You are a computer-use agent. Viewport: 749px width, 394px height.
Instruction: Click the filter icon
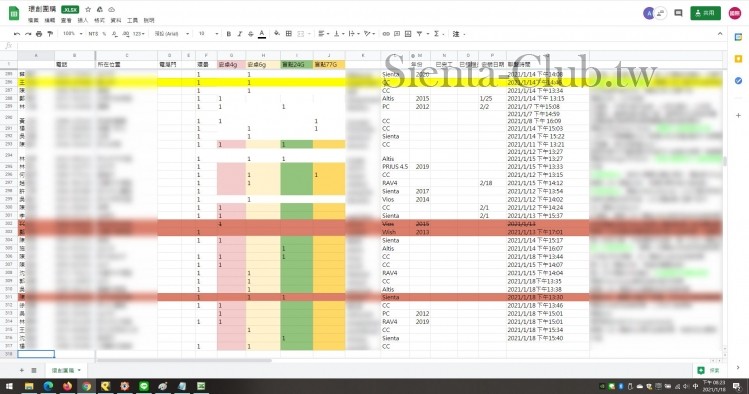[419, 34]
